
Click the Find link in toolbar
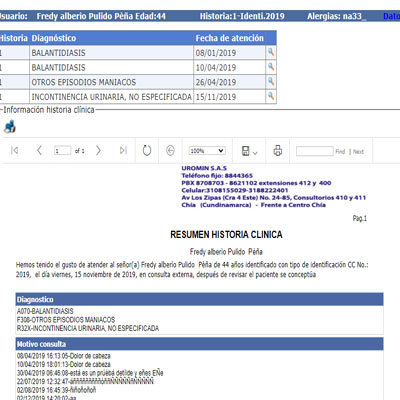340,151
